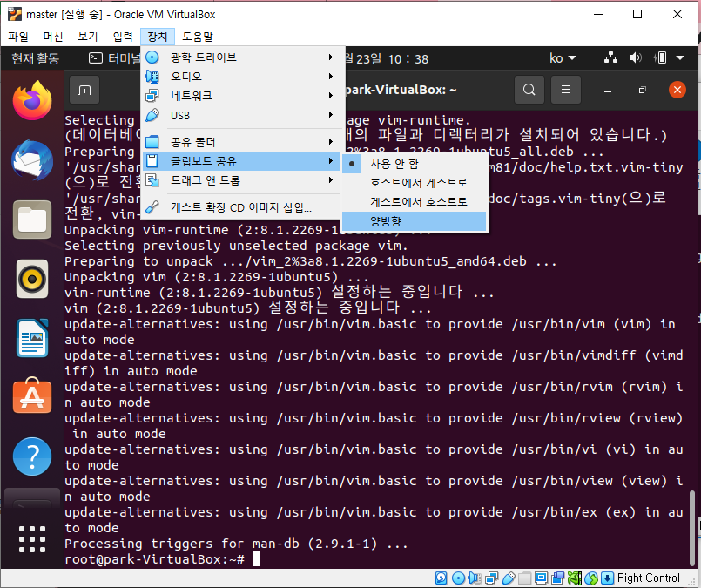The width and height of the screenshot is (701, 588).
Task: Open the 도움말 menu
Action: click(197, 37)
